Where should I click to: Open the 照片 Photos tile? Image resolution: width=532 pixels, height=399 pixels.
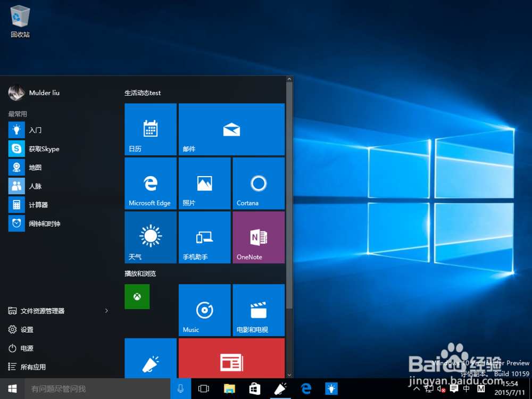pyautogui.click(x=205, y=183)
